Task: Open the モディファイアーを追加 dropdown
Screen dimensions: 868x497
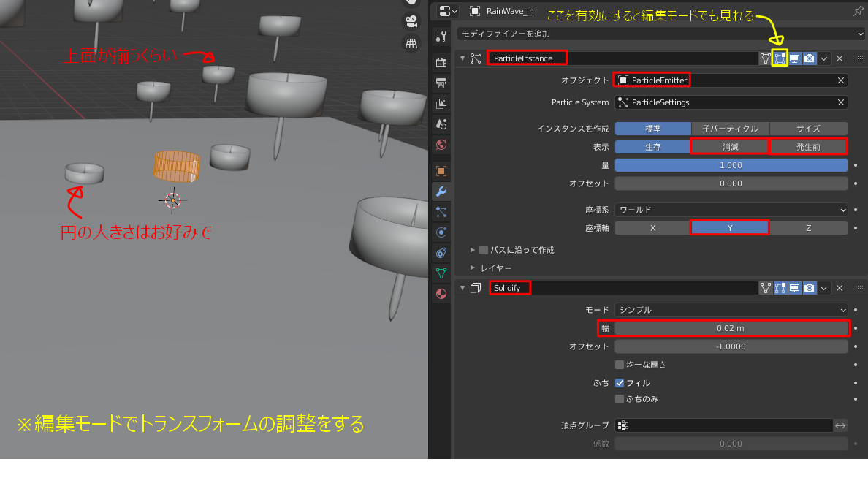Action: (658, 34)
